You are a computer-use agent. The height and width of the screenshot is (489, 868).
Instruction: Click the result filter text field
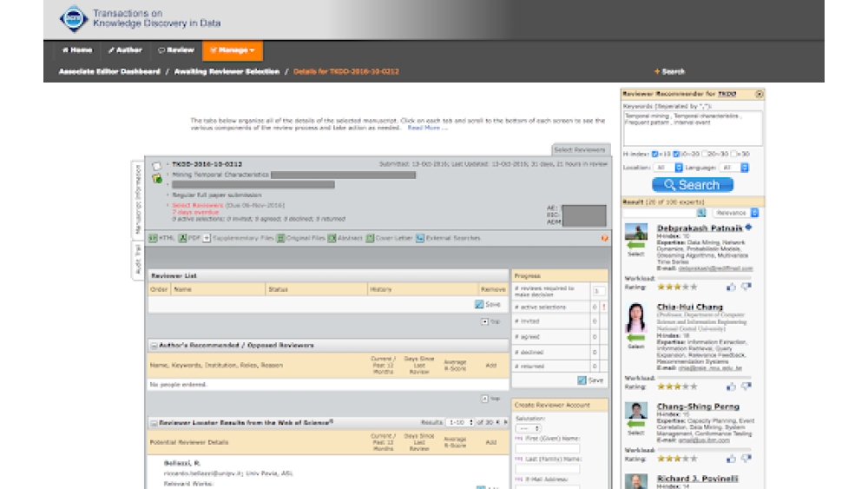click(659, 213)
